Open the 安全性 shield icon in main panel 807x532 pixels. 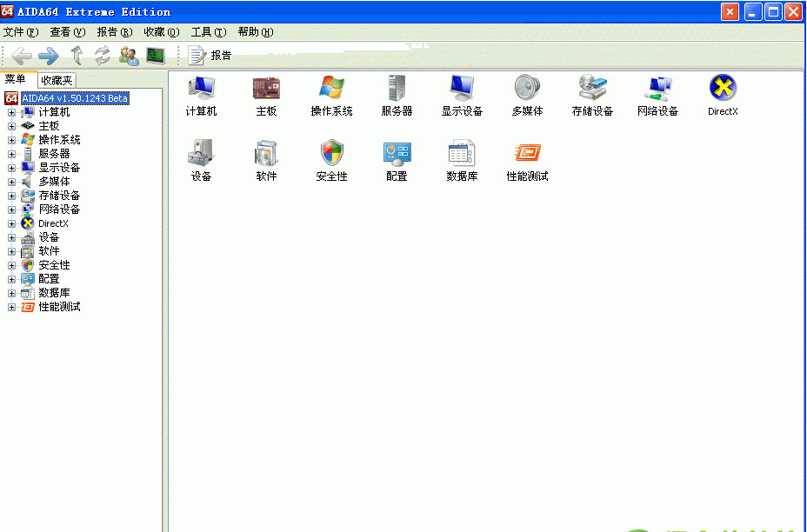pyautogui.click(x=331, y=154)
